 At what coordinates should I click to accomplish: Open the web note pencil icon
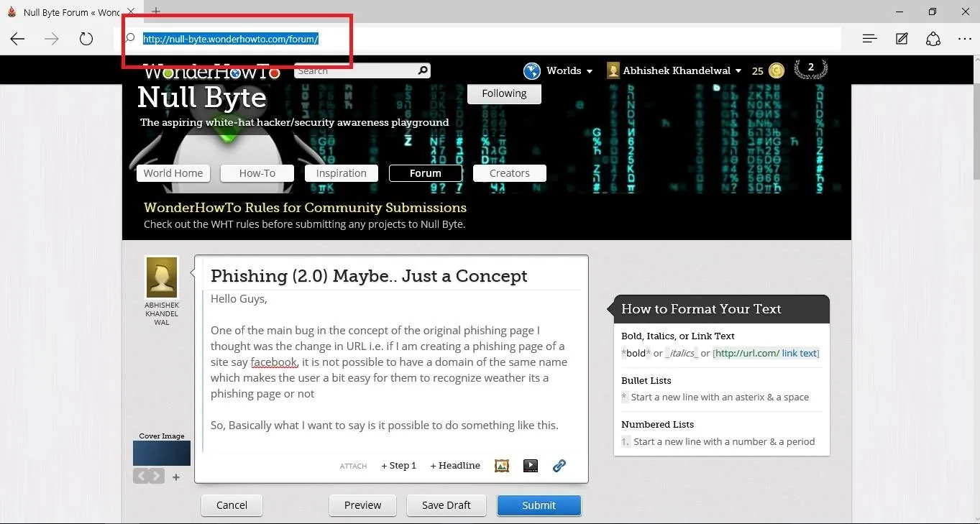902,39
